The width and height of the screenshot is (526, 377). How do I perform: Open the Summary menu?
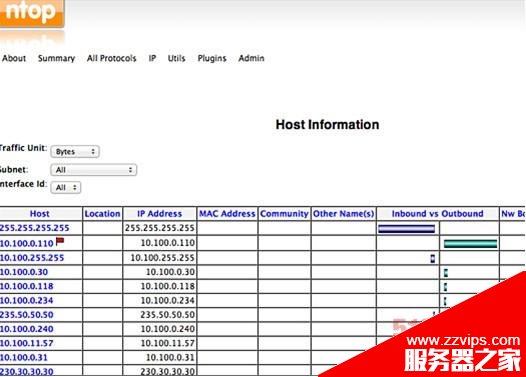tap(56, 58)
